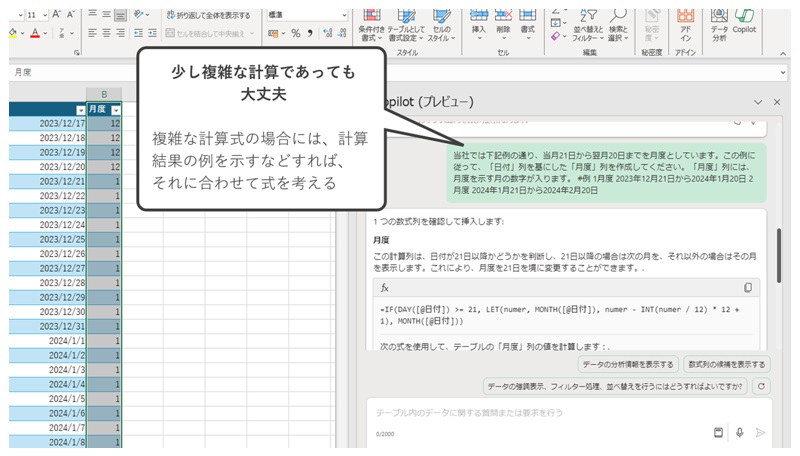
Task: Increase decimal places
Action: pos(328,34)
